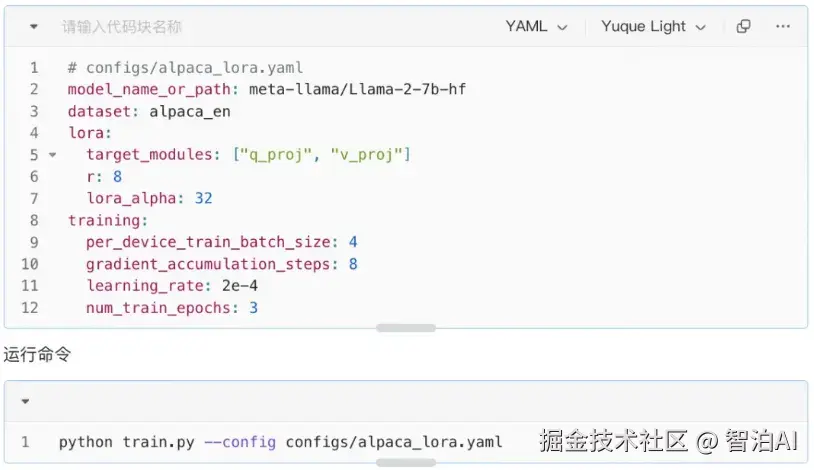The height and width of the screenshot is (470, 814).
Task: Click the command block horizontal scrollbar
Action: tap(406, 462)
